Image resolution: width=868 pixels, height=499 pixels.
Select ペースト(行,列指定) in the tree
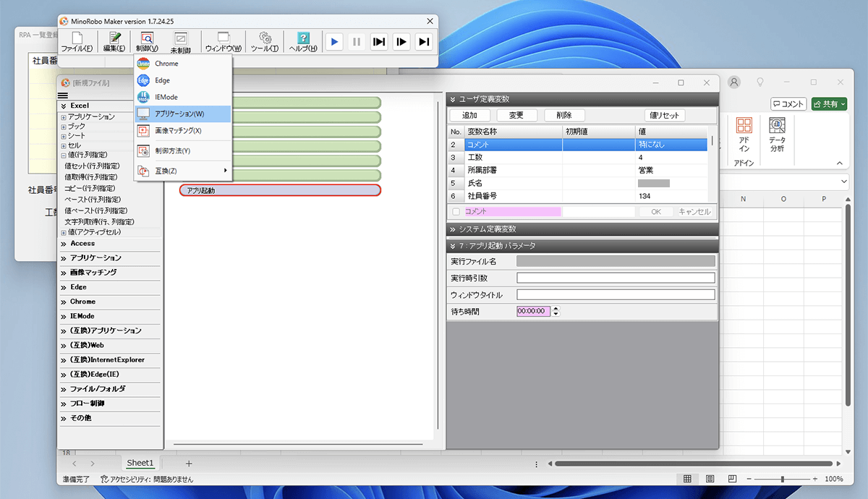pyautogui.click(x=93, y=199)
